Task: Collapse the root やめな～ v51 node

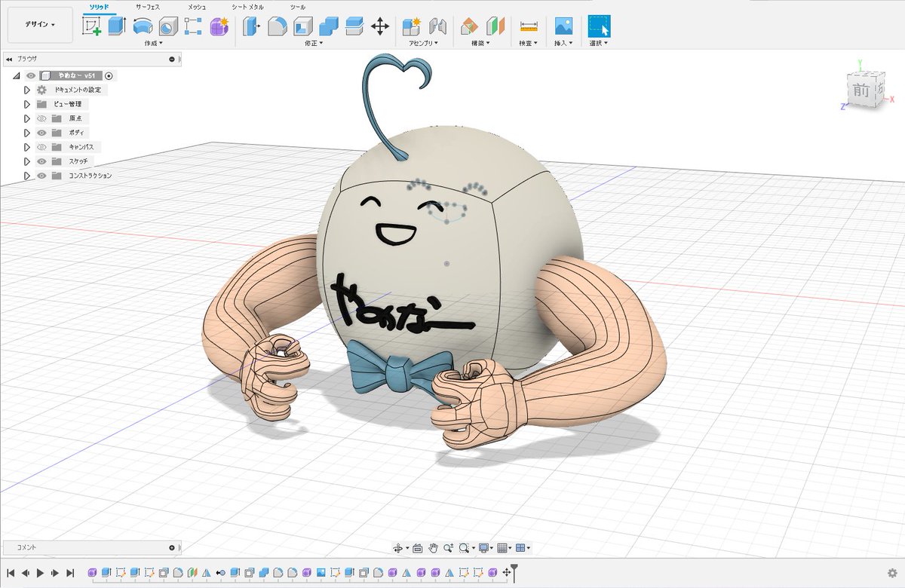Action: 16,75
